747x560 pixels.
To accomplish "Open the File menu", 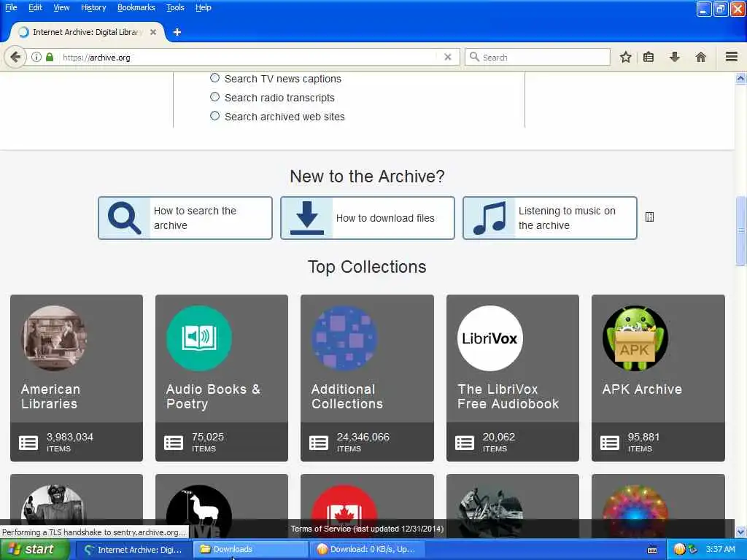I will 11,7.
